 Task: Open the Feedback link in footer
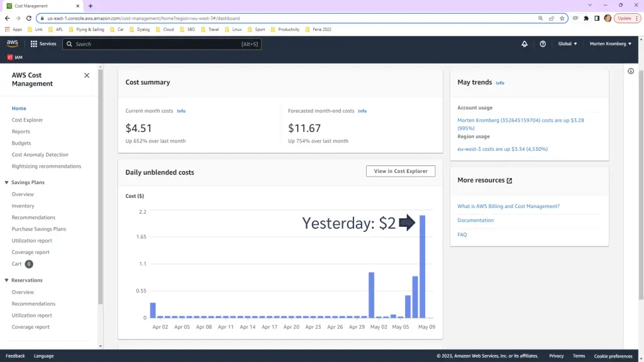click(x=15, y=356)
